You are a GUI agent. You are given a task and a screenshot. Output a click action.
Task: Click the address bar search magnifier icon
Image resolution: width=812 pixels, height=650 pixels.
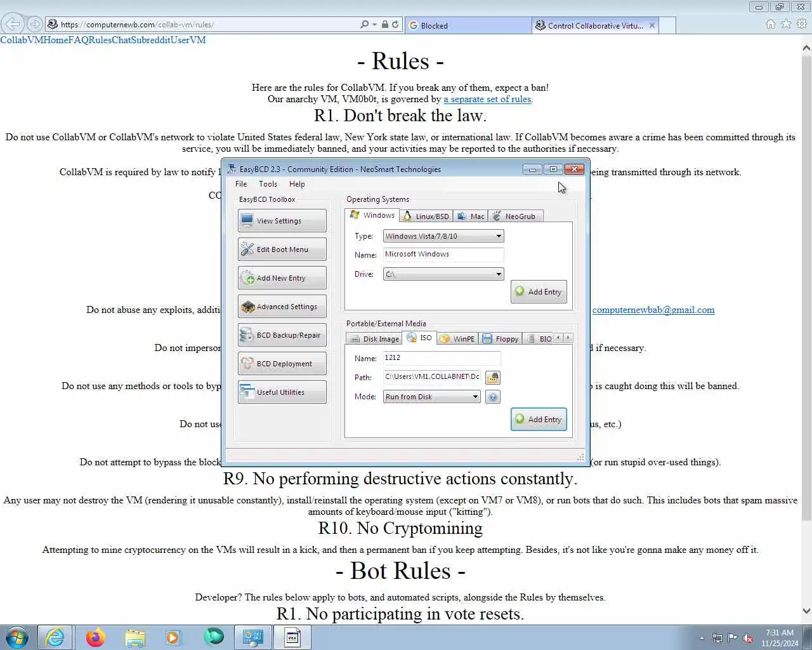(x=364, y=24)
